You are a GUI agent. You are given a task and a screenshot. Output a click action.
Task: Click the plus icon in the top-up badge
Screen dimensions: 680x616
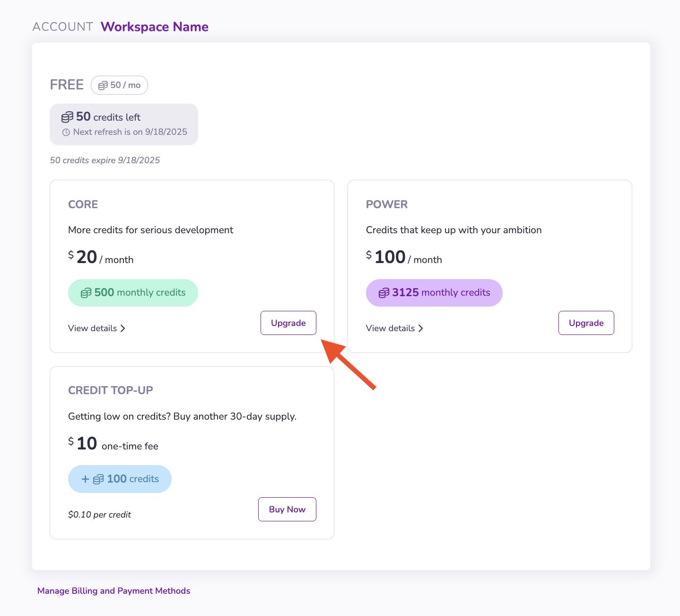click(85, 479)
